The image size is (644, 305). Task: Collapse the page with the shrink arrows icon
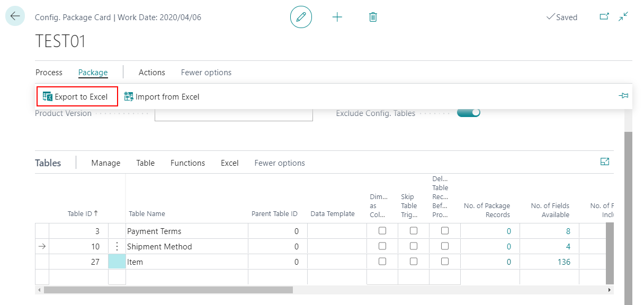tap(623, 16)
